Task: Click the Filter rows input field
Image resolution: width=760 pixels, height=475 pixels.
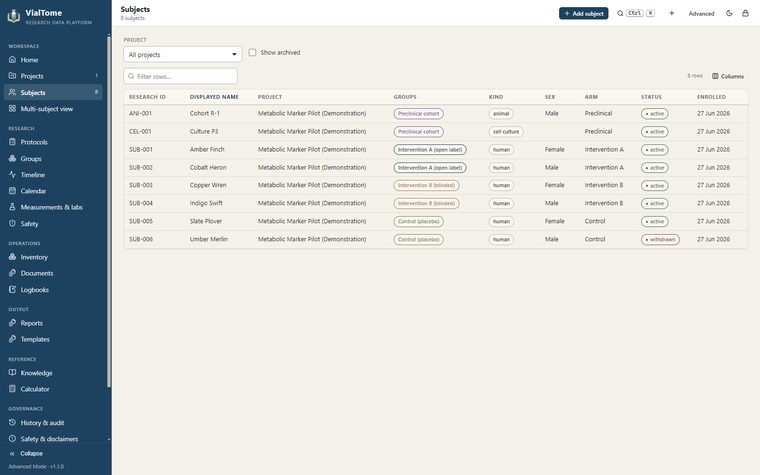Action: point(181,76)
